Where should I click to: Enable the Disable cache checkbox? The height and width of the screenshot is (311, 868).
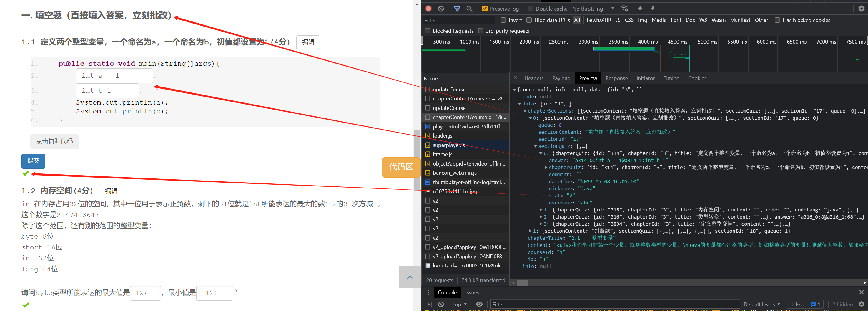[x=531, y=9]
